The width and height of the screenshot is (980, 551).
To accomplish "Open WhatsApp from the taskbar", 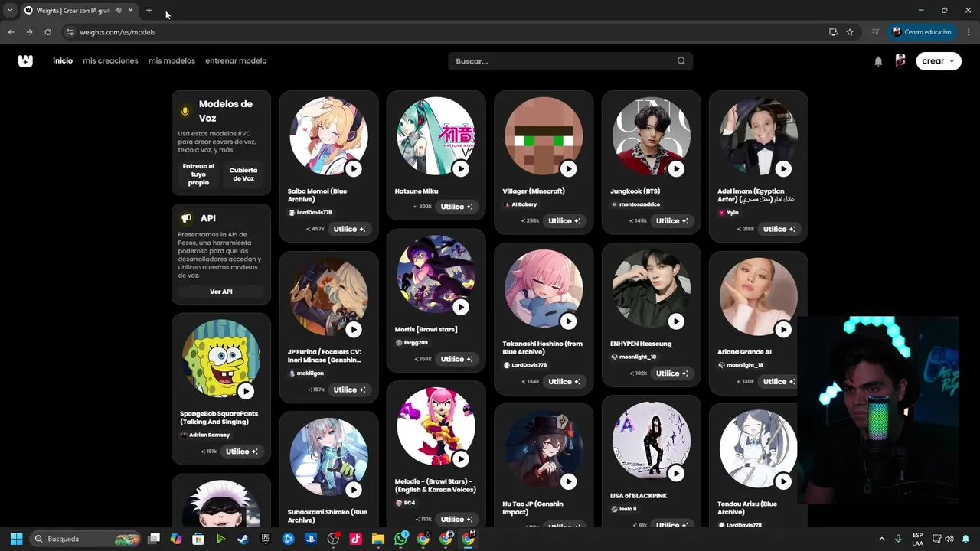I will coord(401,539).
